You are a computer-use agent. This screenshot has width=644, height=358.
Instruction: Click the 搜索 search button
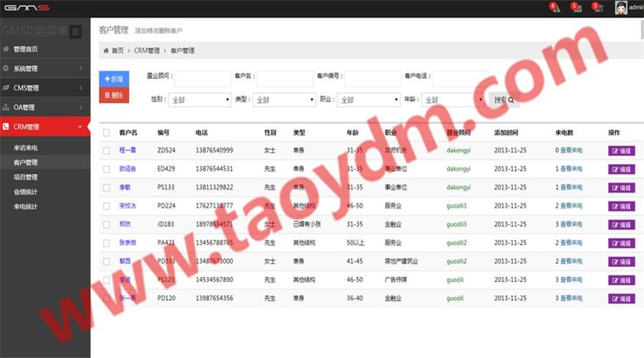[504, 100]
